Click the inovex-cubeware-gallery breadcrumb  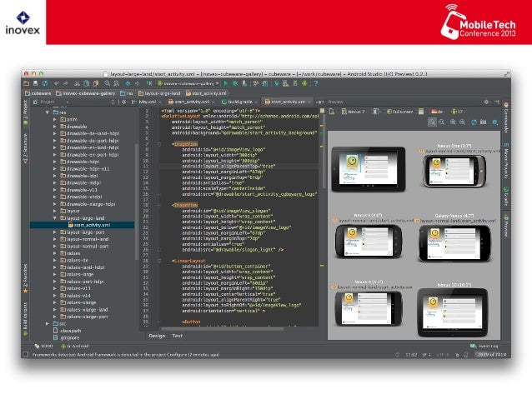point(86,93)
